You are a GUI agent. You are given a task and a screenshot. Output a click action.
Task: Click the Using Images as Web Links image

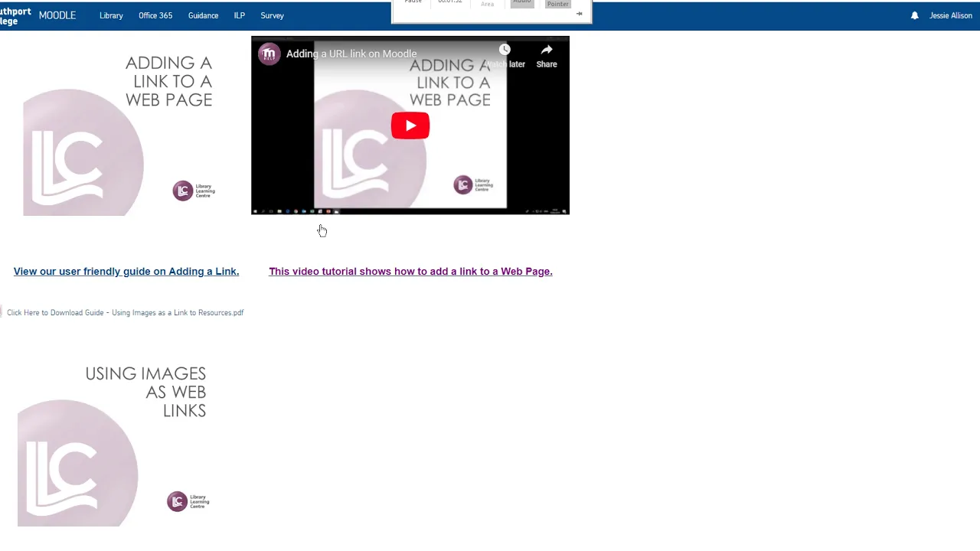(113, 436)
